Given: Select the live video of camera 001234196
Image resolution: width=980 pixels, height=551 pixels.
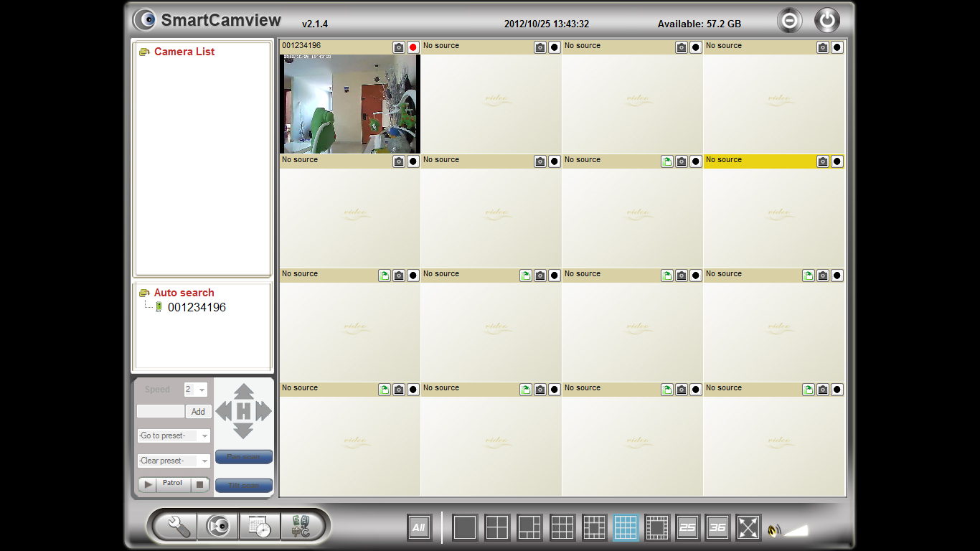Looking at the screenshot, I should (349, 104).
